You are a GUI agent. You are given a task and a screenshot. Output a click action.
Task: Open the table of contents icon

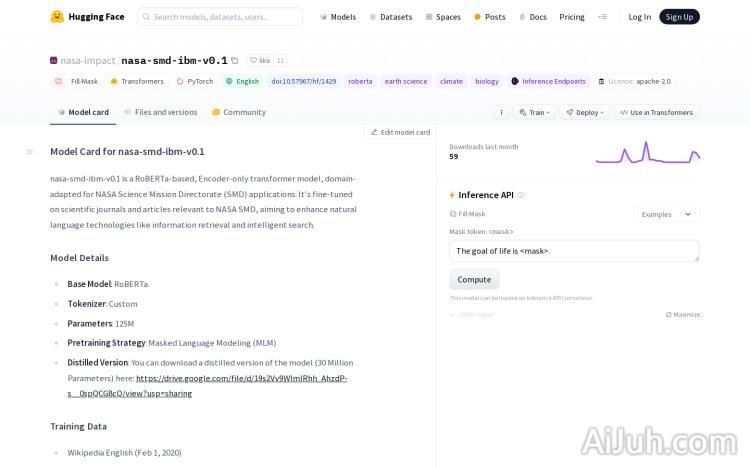pos(29,152)
